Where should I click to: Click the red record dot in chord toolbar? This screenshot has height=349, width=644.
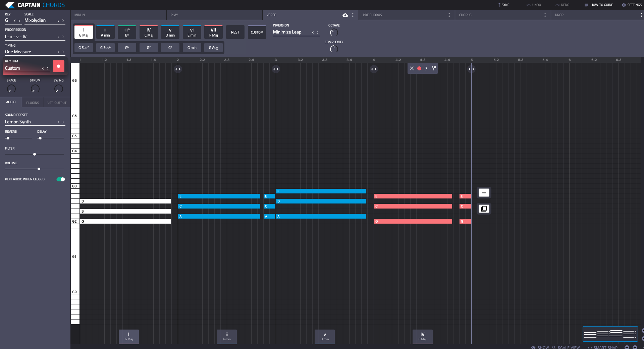coord(419,68)
